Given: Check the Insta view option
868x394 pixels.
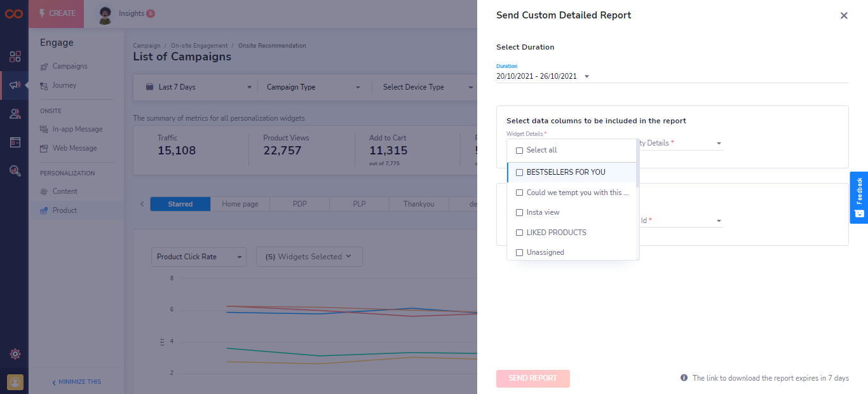Looking at the screenshot, I should point(519,213).
